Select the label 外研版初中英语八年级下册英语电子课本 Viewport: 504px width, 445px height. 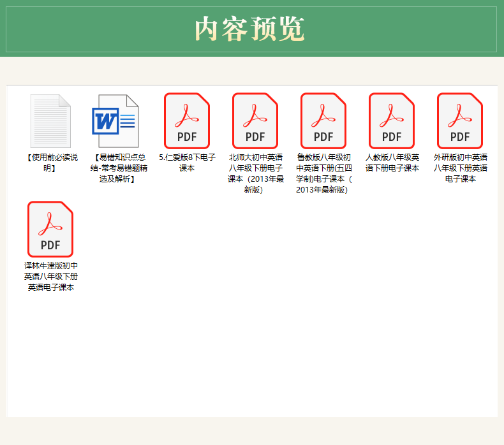pyautogui.click(x=460, y=168)
